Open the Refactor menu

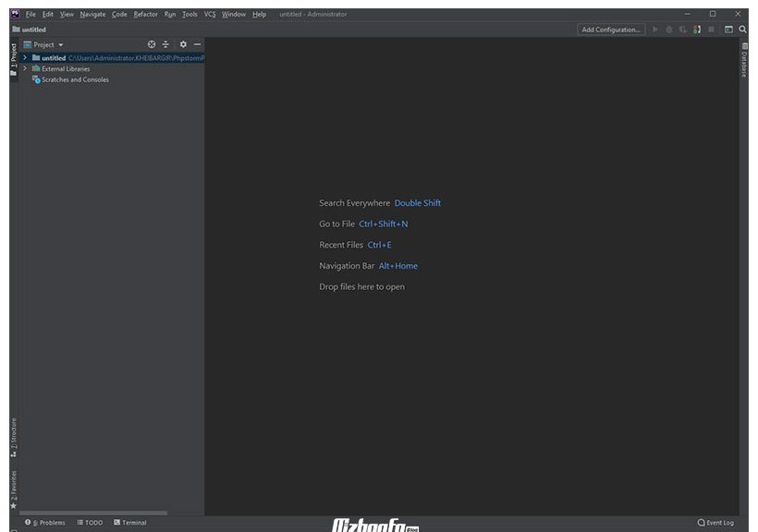click(145, 14)
